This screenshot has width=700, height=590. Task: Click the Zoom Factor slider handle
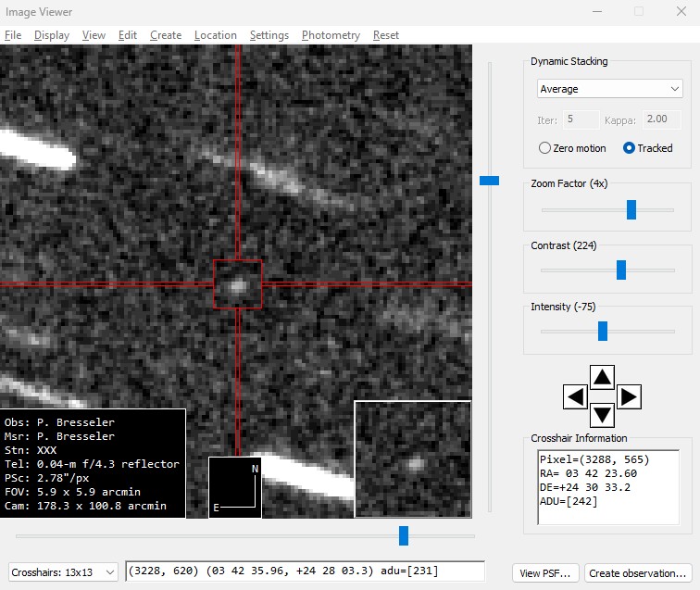point(631,209)
